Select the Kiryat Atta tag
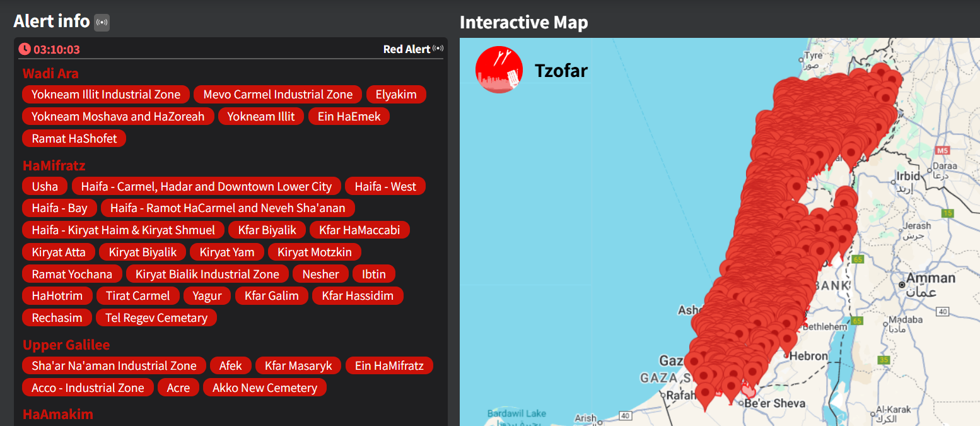 pyautogui.click(x=59, y=252)
